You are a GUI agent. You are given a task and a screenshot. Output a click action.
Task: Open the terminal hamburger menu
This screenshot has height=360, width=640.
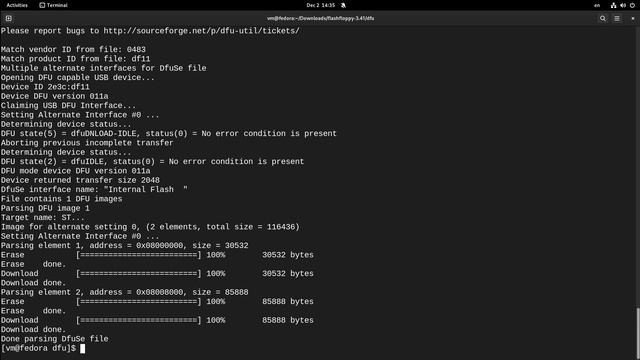pyautogui.click(x=617, y=18)
